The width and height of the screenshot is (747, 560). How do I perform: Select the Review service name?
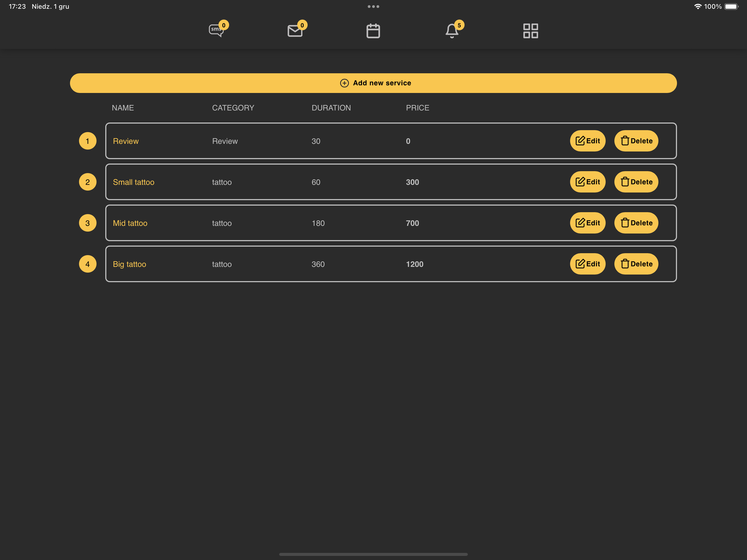click(x=126, y=141)
